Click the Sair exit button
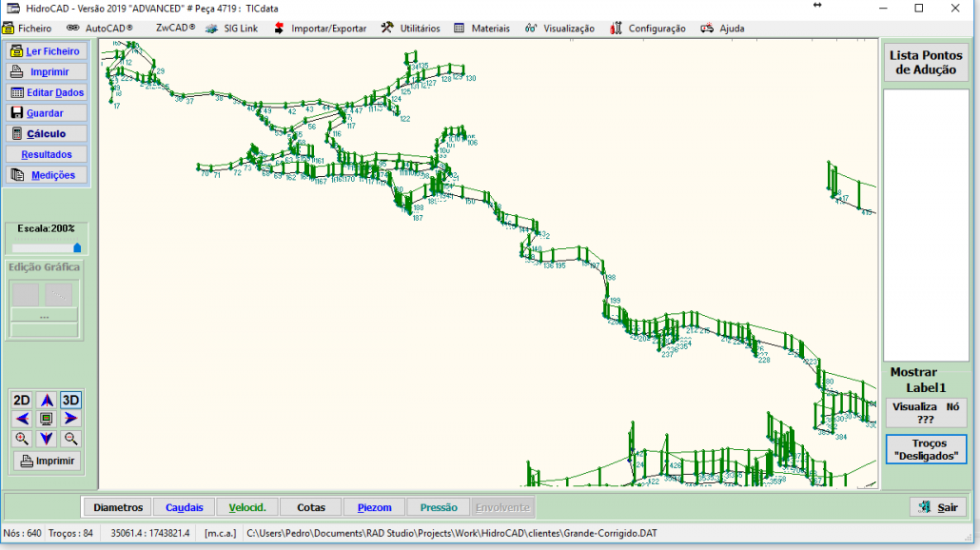Image resolution: width=980 pixels, height=550 pixels. [938, 507]
